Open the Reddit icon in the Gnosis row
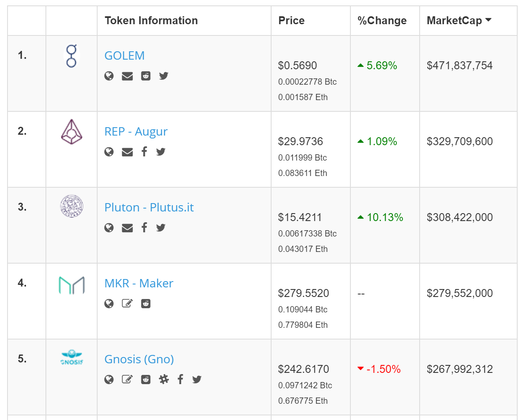Screen dimensions: 521x420 [x=146, y=379]
